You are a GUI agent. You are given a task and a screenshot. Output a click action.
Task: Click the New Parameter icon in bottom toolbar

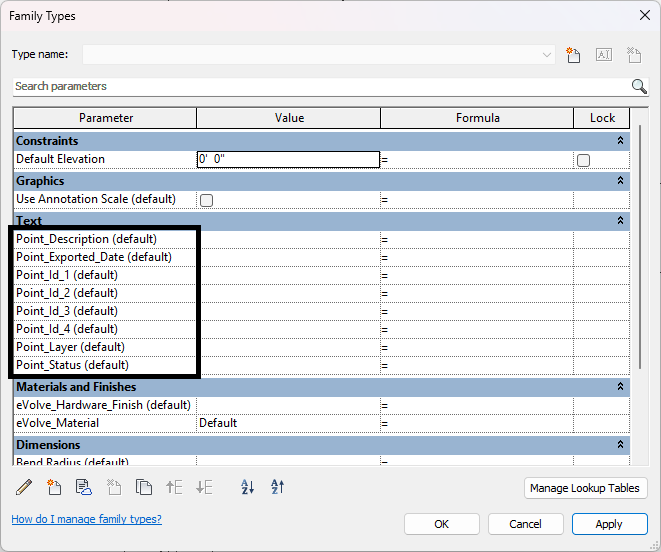(55, 488)
